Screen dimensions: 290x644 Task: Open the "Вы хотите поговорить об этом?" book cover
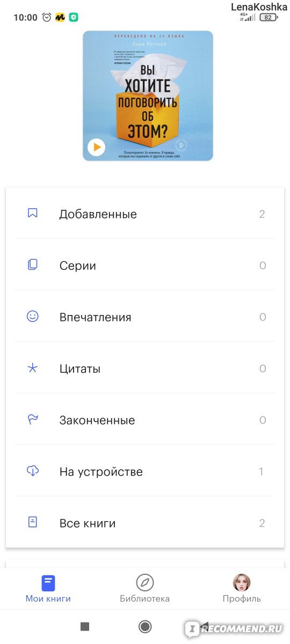(148, 96)
